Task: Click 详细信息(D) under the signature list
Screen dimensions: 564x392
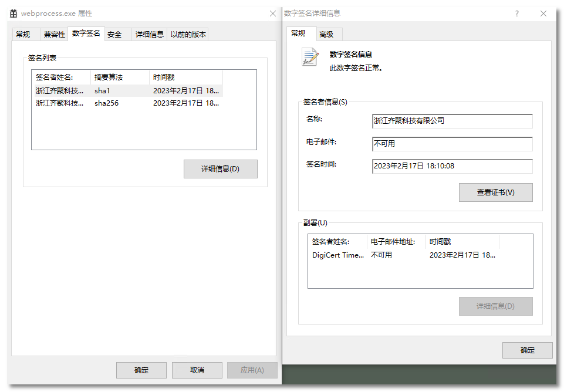Action: pyautogui.click(x=220, y=169)
